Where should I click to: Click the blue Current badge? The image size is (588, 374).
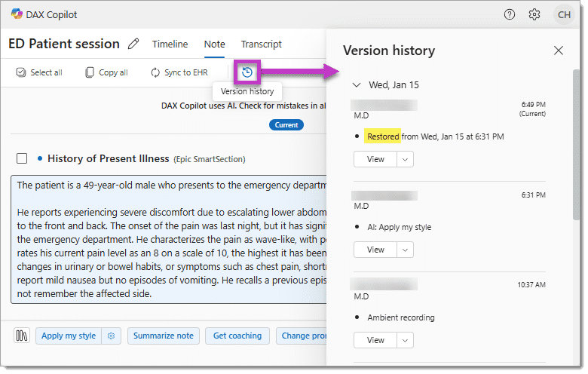pos(286,125)
